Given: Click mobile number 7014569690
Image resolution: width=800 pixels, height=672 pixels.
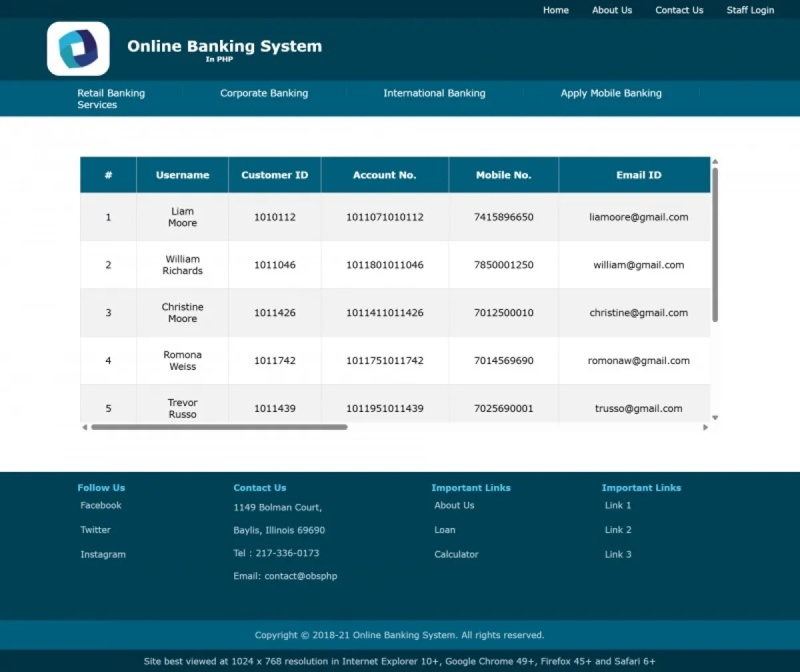Looking at the screenshot, I should click(x=504, y=361).
